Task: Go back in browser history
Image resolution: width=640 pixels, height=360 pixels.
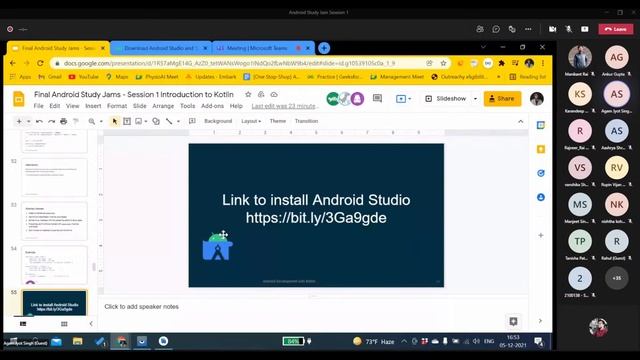Action: pyautogui.click(x=13, y=63)
